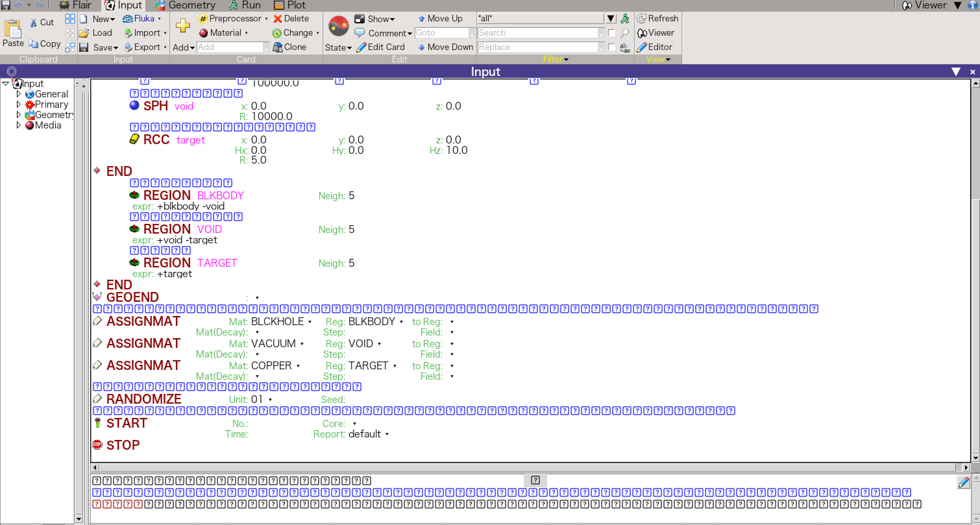Open the COPPER material dropdown
Screen dimensions: 980x525
298,366
